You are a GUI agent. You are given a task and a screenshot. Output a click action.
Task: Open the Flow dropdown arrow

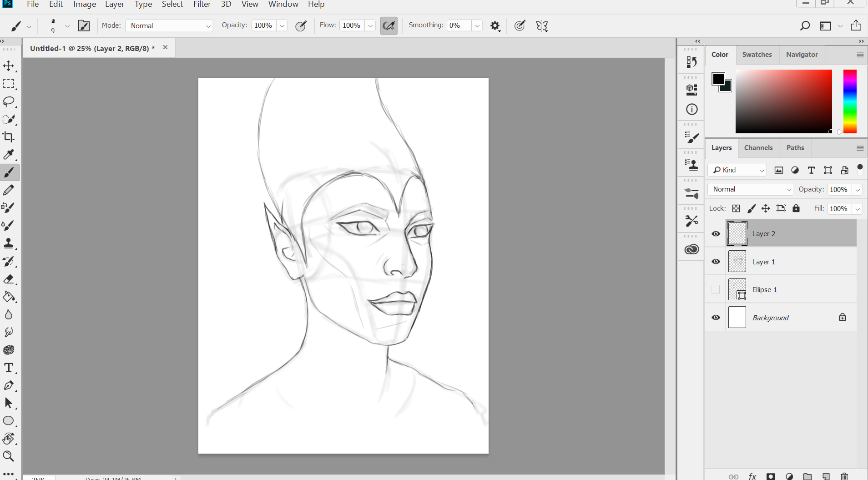coord(370,26)
